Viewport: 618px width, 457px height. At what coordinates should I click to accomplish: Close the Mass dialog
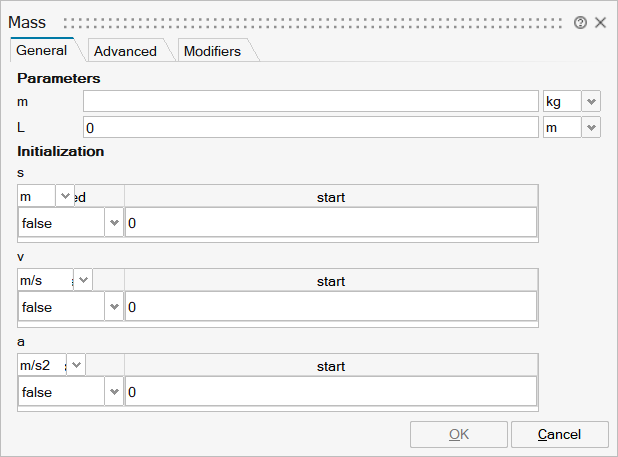(x=600, y=22)
